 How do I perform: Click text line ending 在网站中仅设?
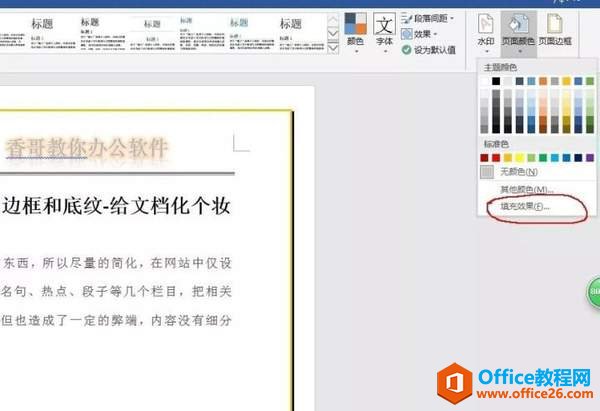pyautogui.click(x=117, y=263)
